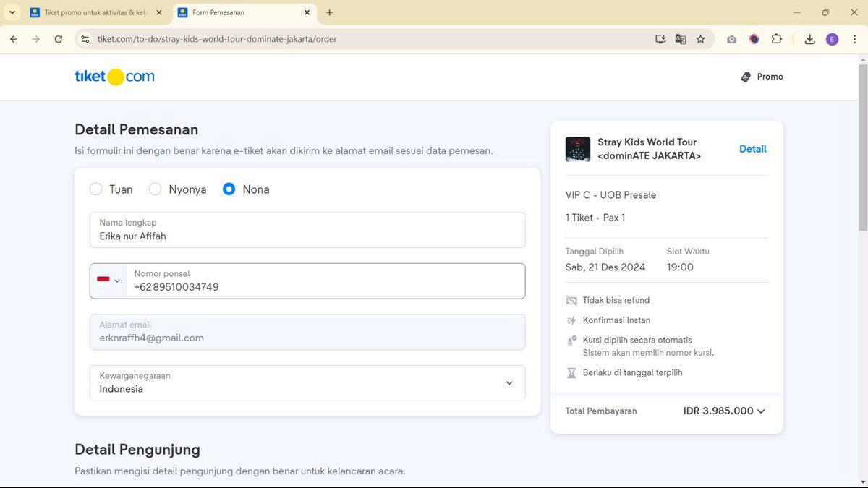Select the Tuan radio button
The image size is (868, 488).
[x=95, y=189]
